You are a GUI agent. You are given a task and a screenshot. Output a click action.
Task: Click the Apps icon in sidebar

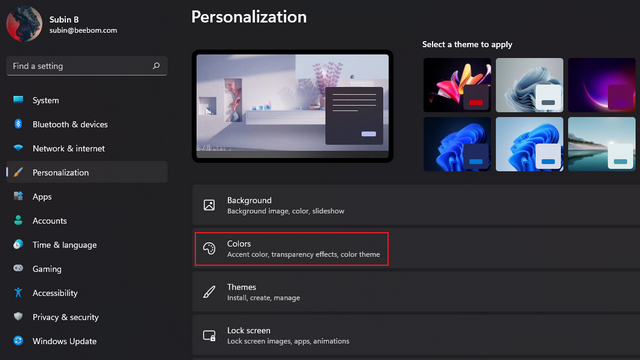(18, 196)
